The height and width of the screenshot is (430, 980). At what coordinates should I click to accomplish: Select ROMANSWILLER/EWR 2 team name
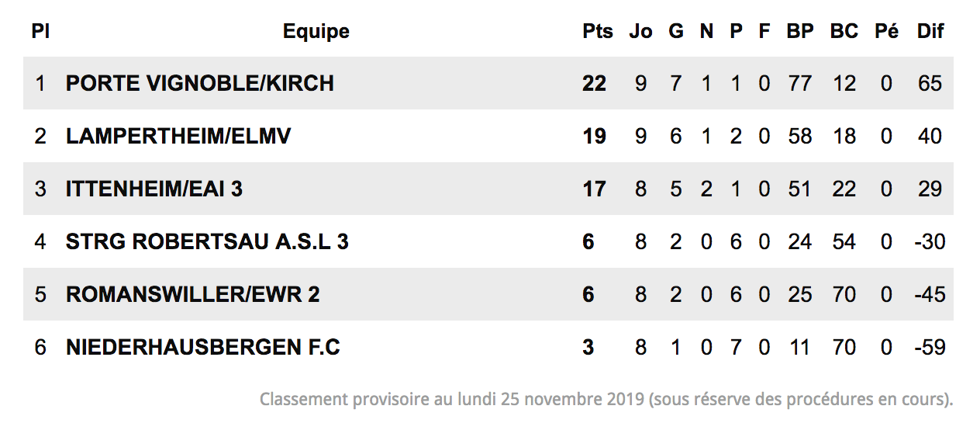192,294
